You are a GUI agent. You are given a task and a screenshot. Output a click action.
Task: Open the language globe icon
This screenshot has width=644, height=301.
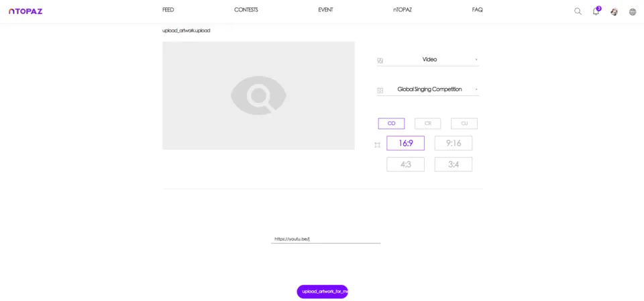(633, 11)
